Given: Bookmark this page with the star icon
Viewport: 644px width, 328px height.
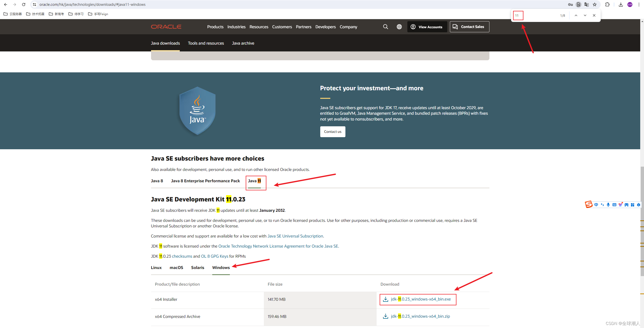Looking at the screenshot, I should point(595,5).
